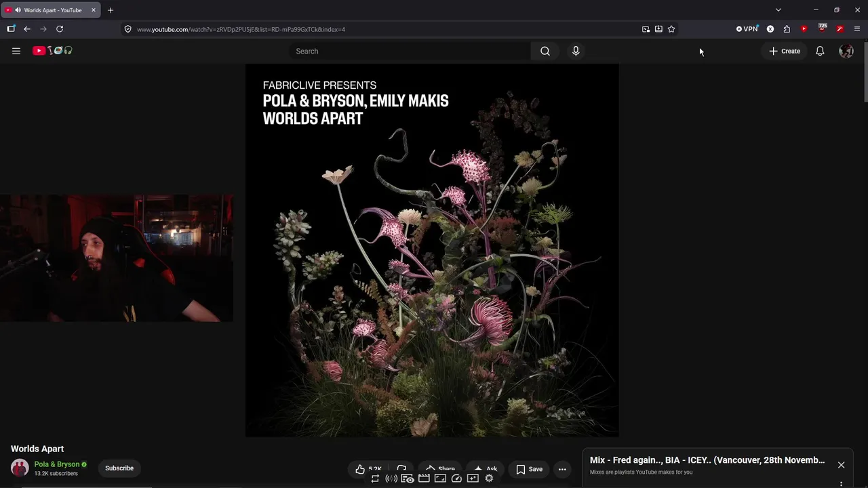The height and width of the screenshot is (488, 868).
Task: Share the Worlds Apart video
Action: (440, 469)
